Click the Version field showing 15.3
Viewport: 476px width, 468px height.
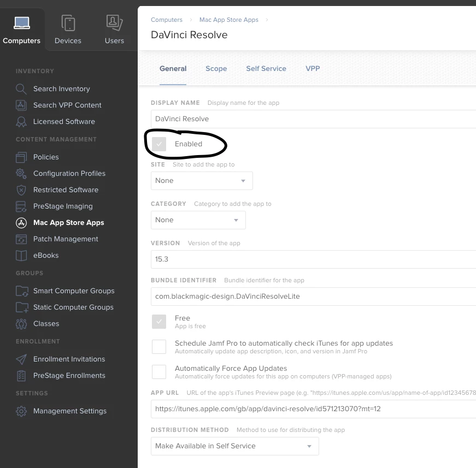click(313, 259)
